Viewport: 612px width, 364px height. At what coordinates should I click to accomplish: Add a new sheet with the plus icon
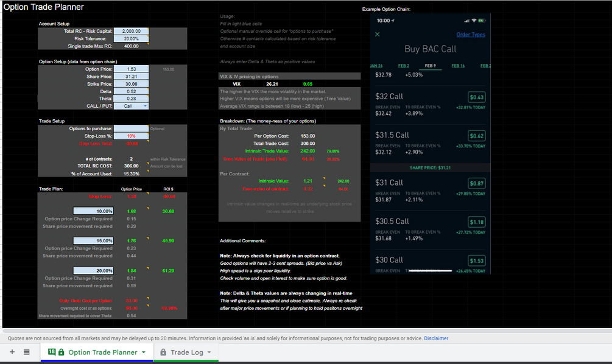(12, 352)
